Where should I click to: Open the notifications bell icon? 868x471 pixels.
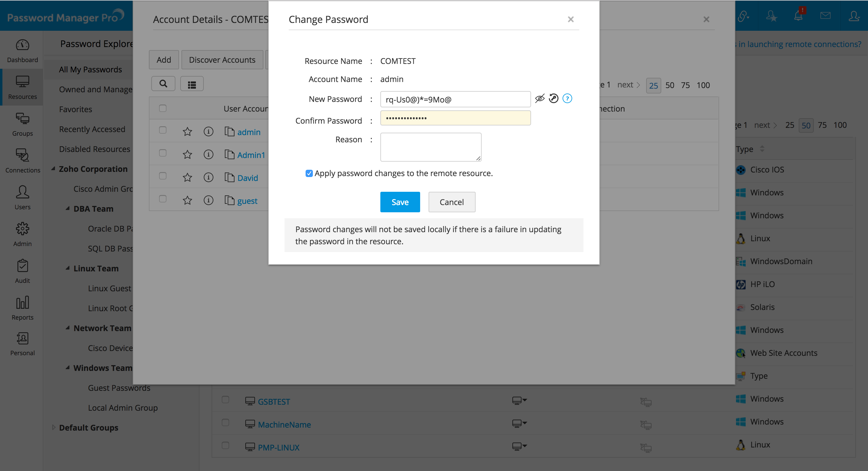click(x=798, y=16)
